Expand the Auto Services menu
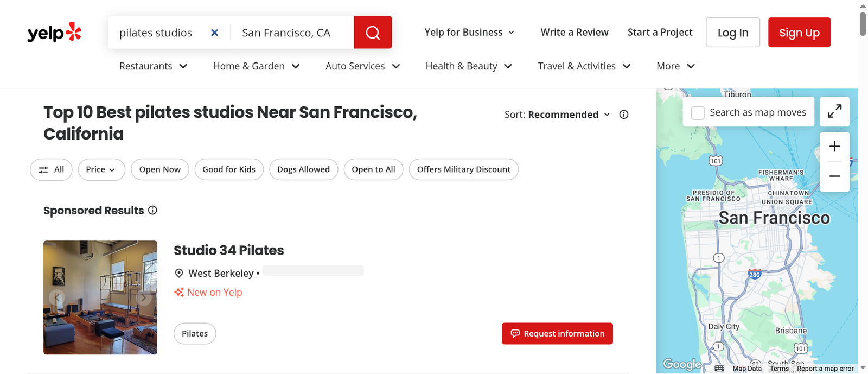Viewport: 868px width, 374px height. (x=363, y=66)
